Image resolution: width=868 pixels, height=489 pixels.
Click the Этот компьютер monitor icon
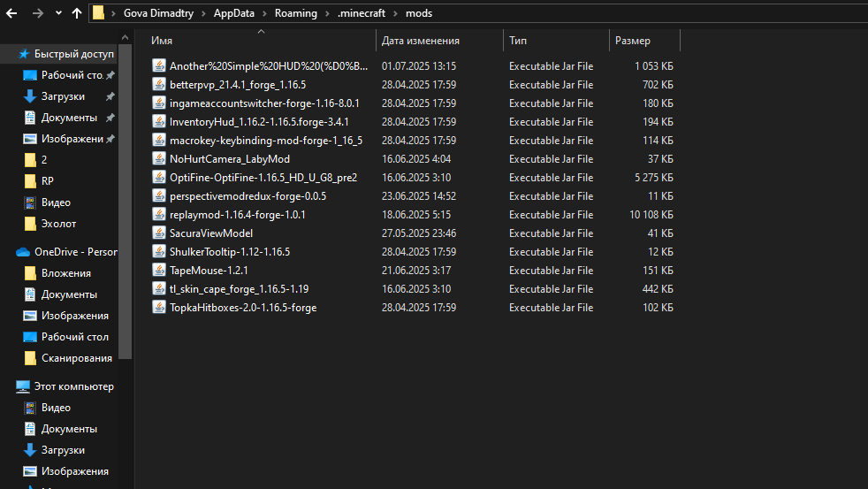(23, 386)
